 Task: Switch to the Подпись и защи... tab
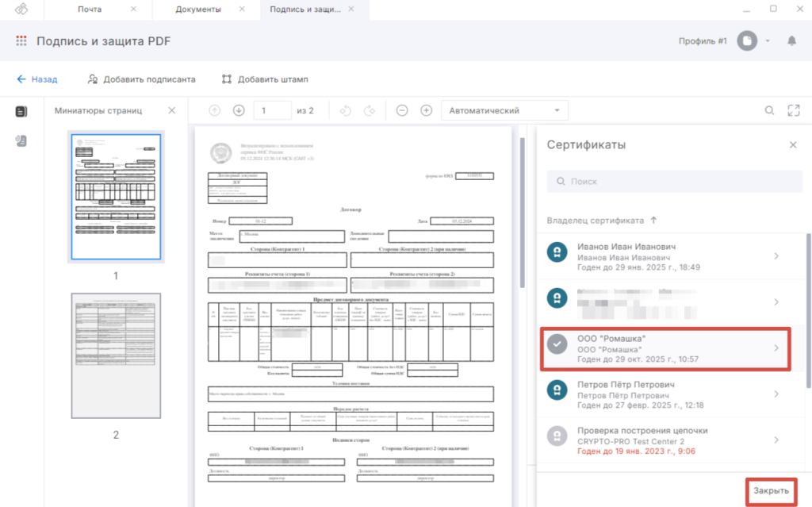click(305, 10)
